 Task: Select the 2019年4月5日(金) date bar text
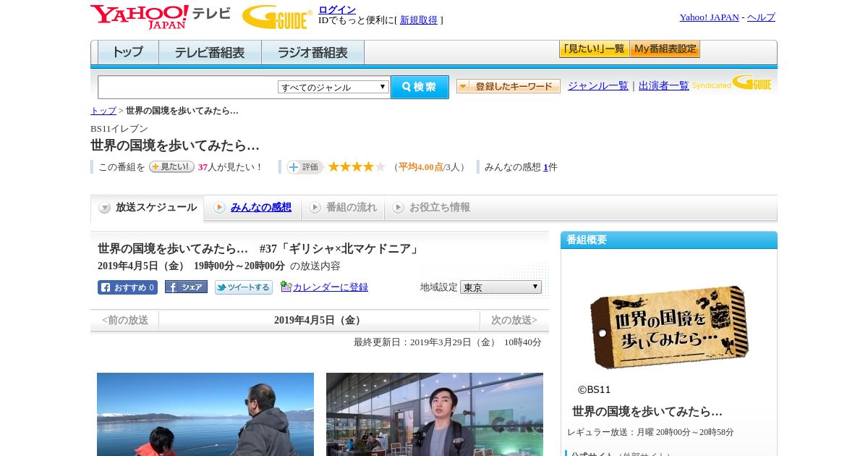tap(319, 320)
